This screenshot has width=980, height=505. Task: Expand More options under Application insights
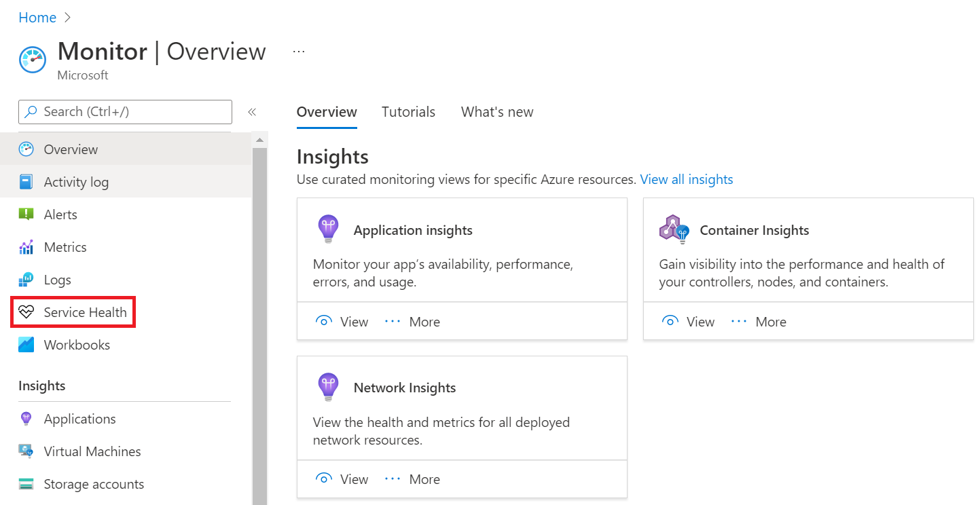pos(412,322)
